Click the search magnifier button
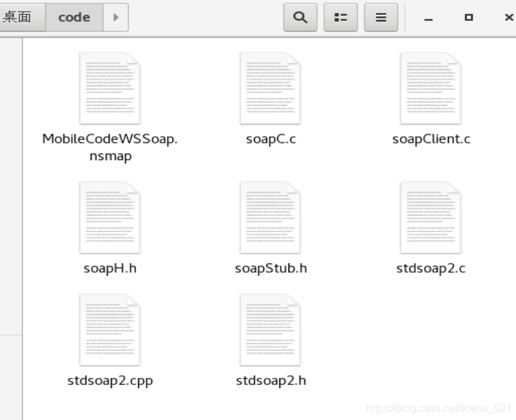516x420 pixels. [x=300, y=17]
